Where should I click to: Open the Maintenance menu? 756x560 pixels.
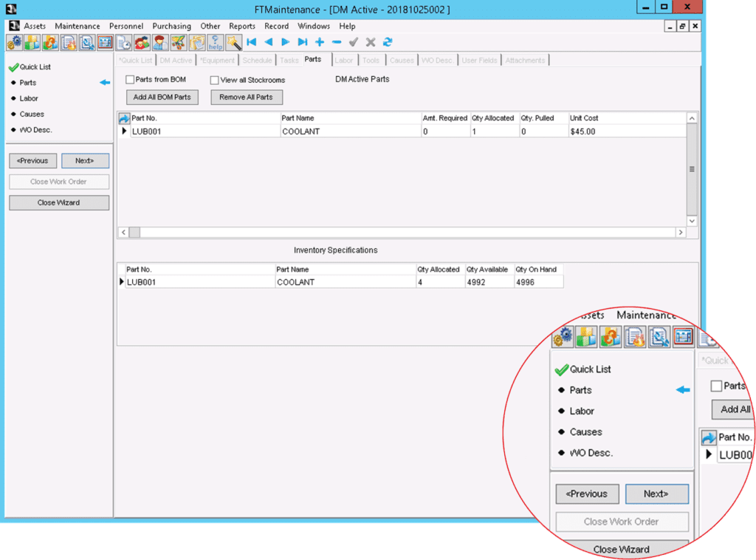tap(77, 26)
